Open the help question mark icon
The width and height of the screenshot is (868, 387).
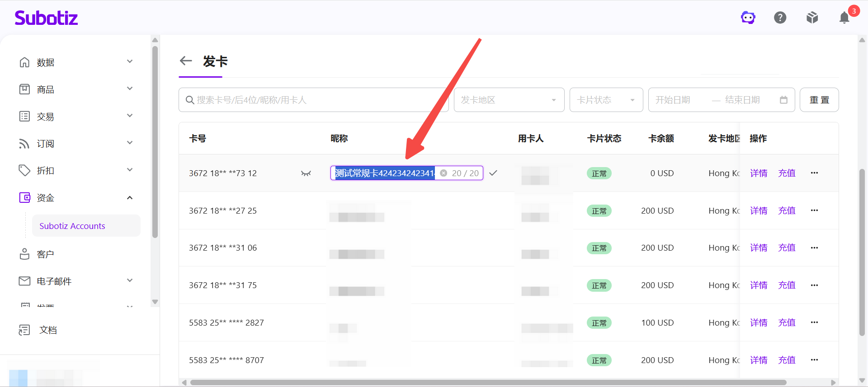pos(780,18)
